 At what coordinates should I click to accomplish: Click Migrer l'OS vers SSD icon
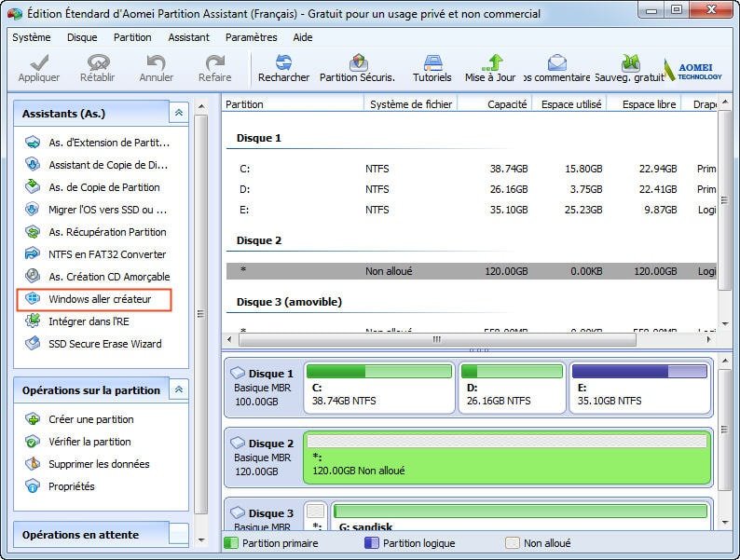33,209
